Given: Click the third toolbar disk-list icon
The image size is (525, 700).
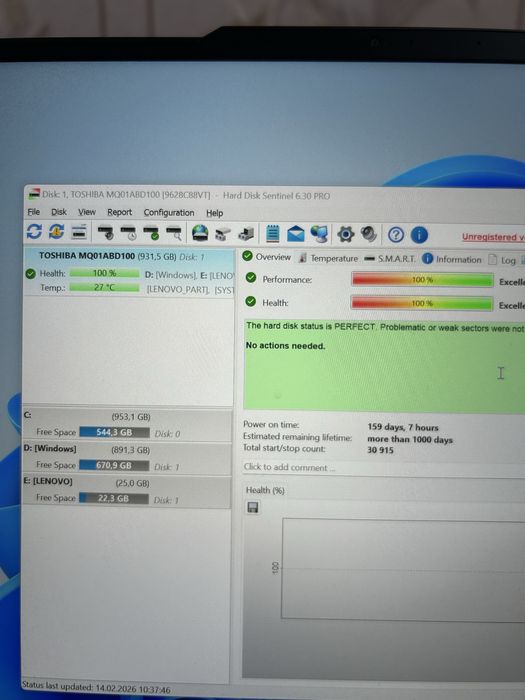Looking at the screenshot, I should (x=79, y=232).
